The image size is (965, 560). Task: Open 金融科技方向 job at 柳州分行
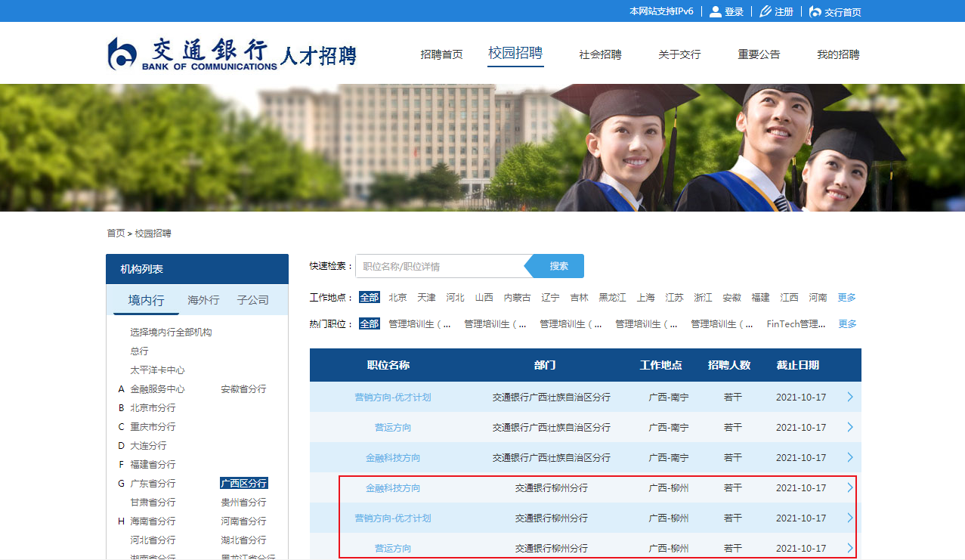point(393,488)
